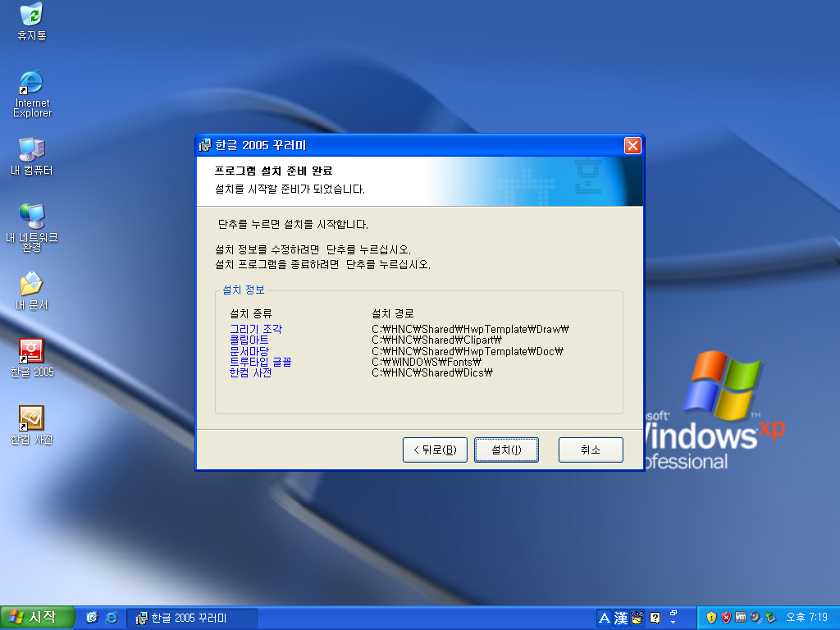Select the 한컴 사전 desktop shortcut
Image resolution: width=840 pixels, height=630 pixels.
32,426
